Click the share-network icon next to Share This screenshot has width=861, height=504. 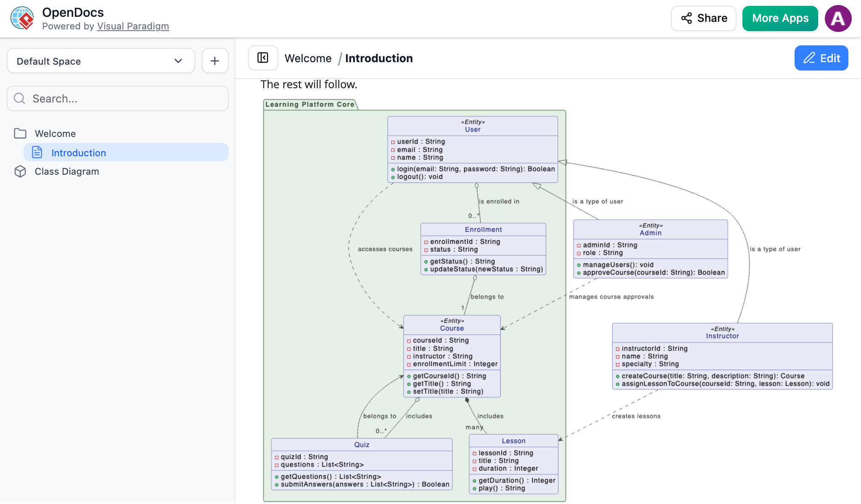[686, 18]
